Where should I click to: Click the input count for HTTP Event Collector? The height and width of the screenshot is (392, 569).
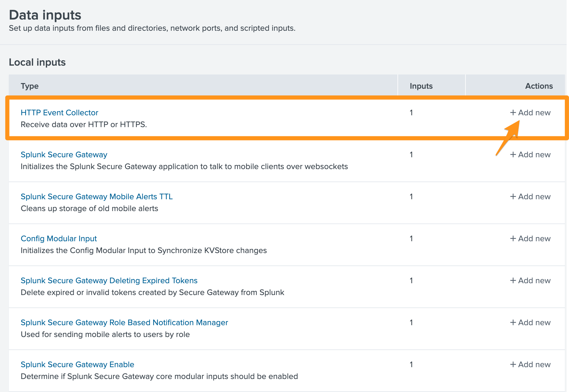pyautogui.click(x=411, y=113)
